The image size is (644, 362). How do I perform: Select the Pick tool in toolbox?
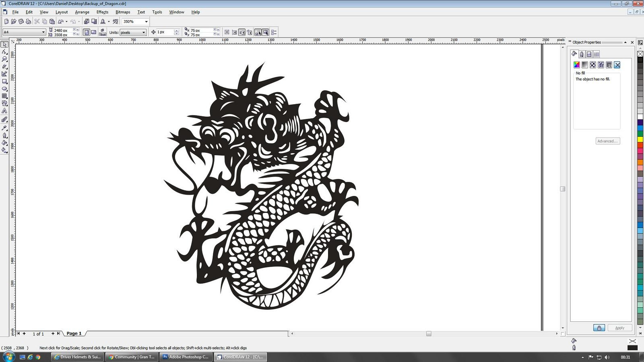click(x=4, y=44)
